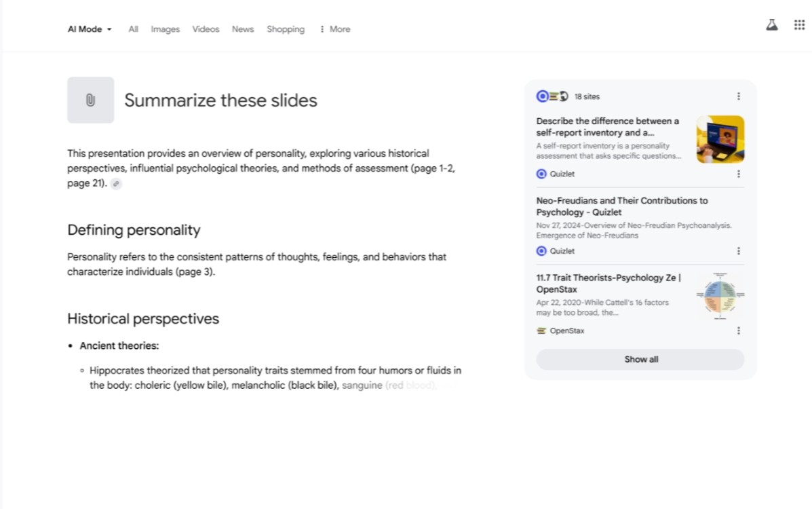Expand the AI Mode dropdown
The image size is (812, 509).
pos(89,29)
